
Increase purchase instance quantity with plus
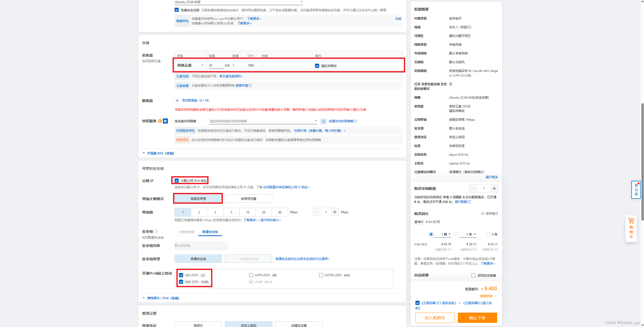coord(494,189)
